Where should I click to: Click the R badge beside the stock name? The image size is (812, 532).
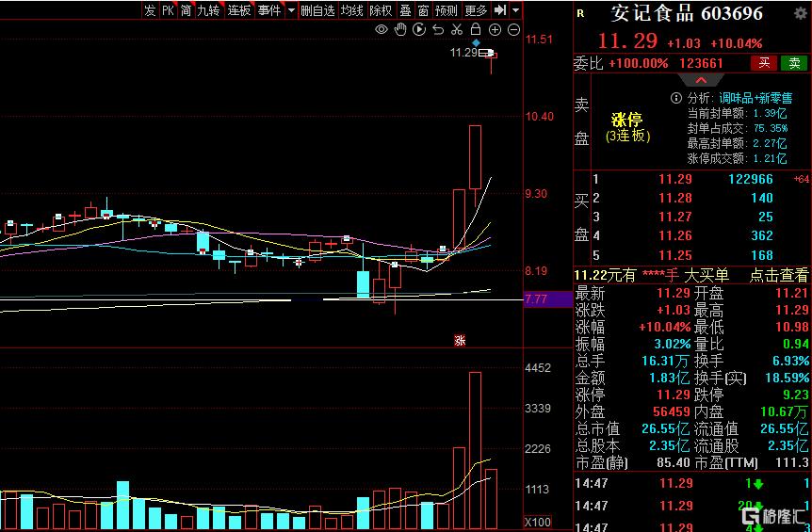[580, 13]
